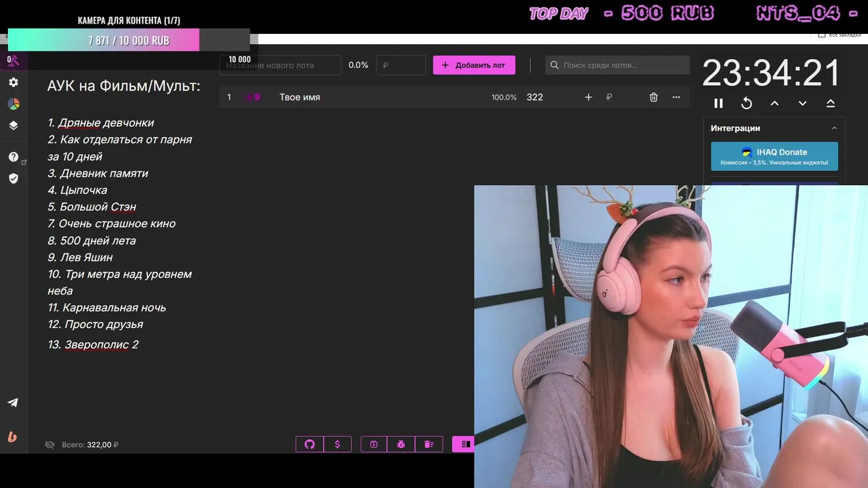The image size is (868, 488).
Task: Click the webcam overlay of the streamer
Action: tap(671, 336)
